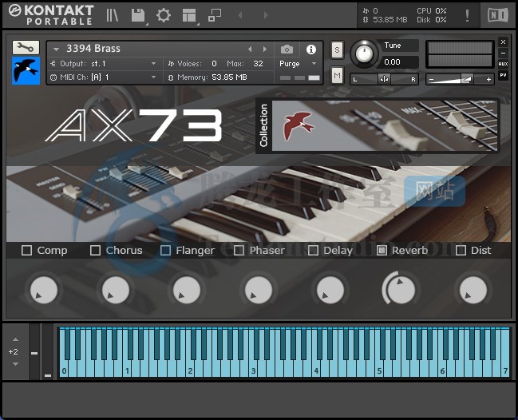Enable the Flanger effect checkbox
The image size is (518, 420).
[x=165, y=250]
